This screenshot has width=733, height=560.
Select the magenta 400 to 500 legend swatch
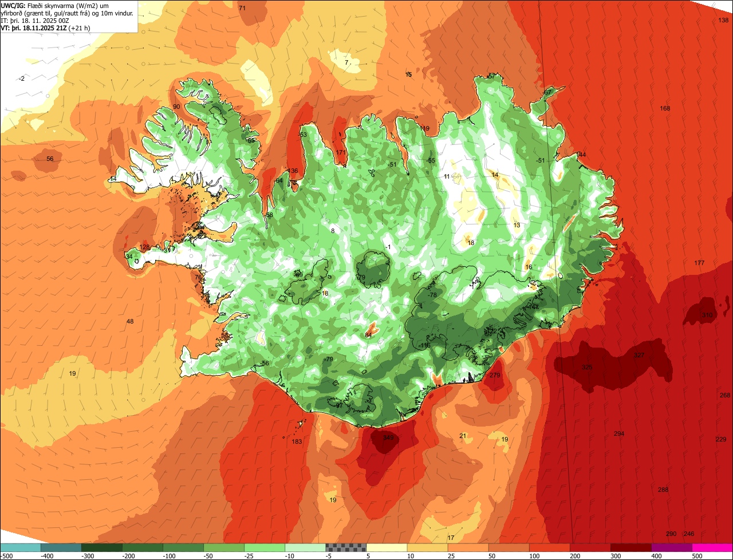click(x=672, y=547)
